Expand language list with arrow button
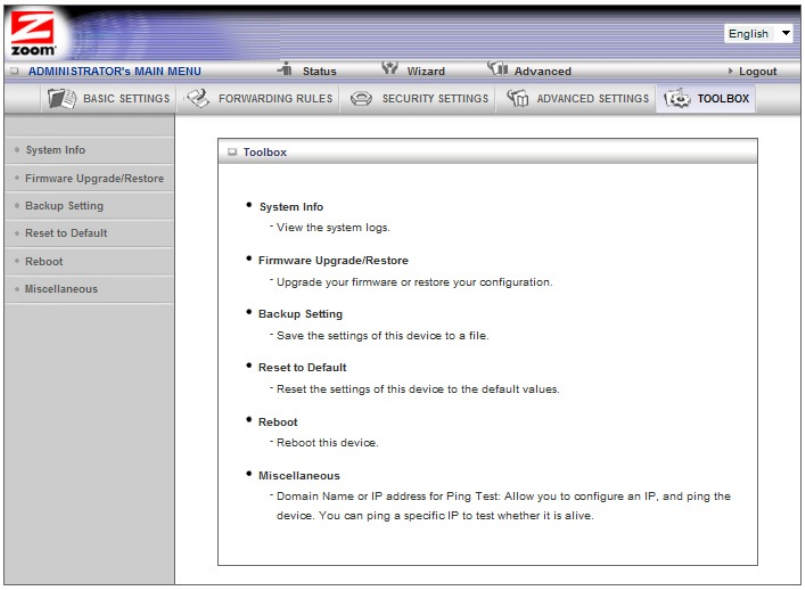Screen dimensions: 805x590 click(785, 34)
